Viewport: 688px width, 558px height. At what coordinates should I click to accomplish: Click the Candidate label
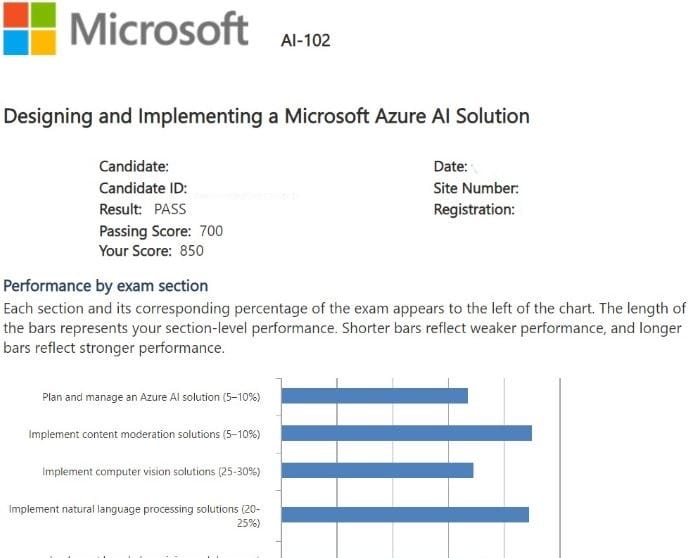pyautogui.click(x=134, y=166)
